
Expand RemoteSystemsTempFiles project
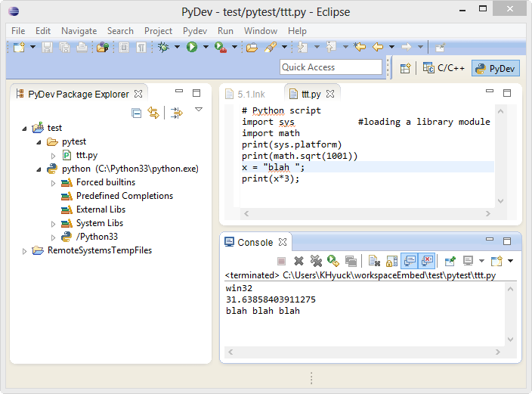[24, 251]
